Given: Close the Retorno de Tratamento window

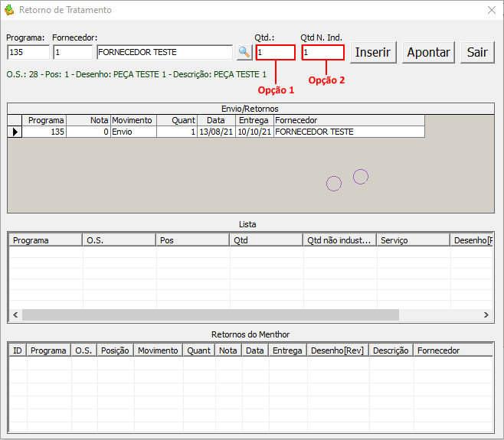Looking at the screenshot, I should (492, 10).
